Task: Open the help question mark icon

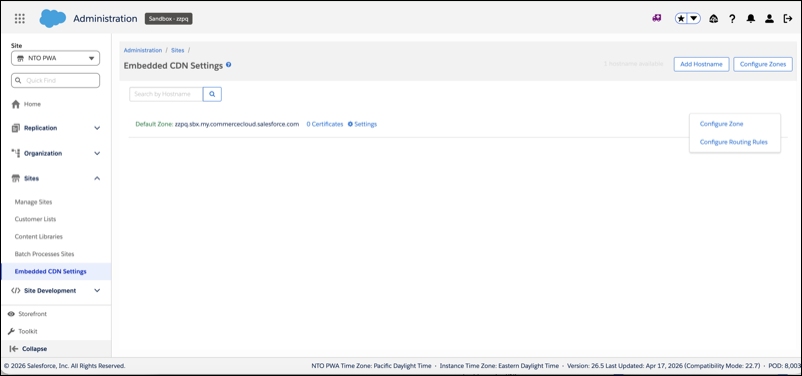Action: click(x=732, y=18)
